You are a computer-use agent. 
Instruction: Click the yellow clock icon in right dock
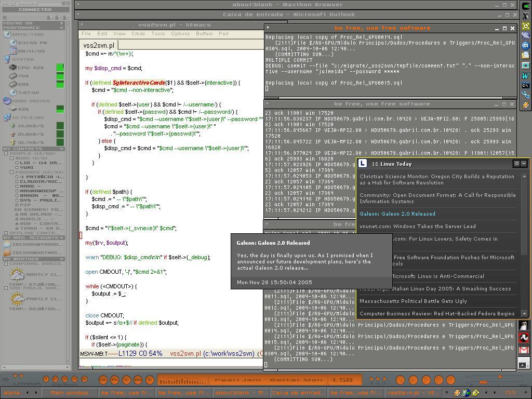coord(526,26)
